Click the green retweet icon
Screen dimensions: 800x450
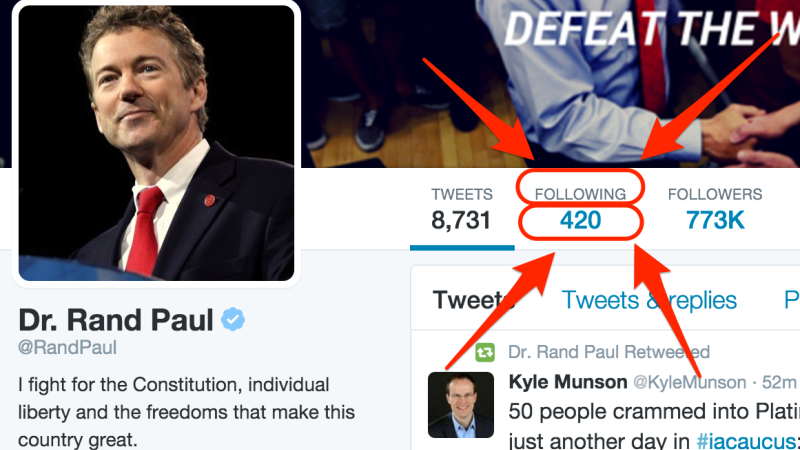485,352
